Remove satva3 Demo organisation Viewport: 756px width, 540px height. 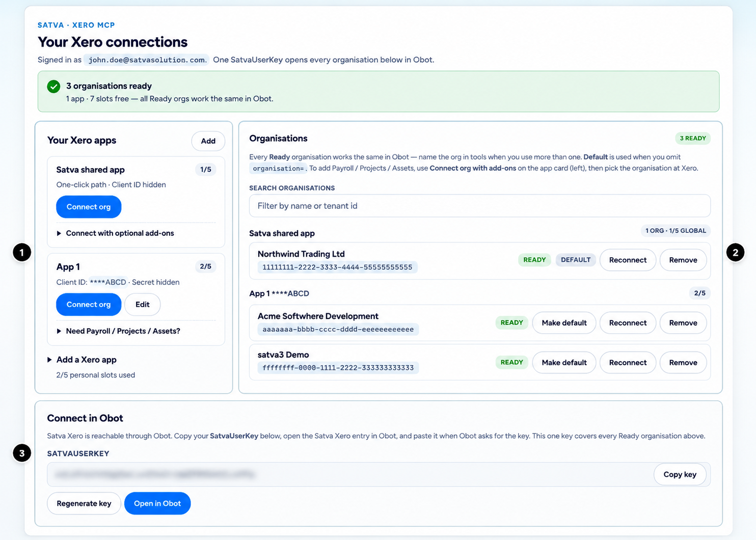pyautogui.click(x=683, y=363)
